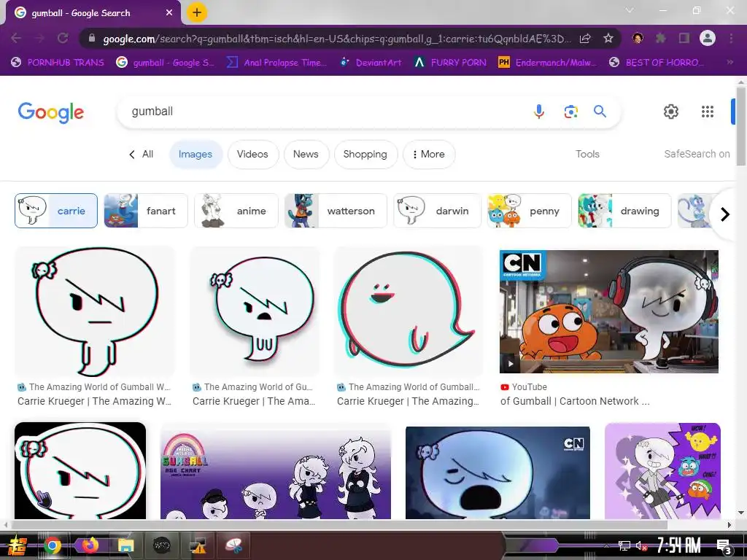Open the Google apps grid

(708, 112)
